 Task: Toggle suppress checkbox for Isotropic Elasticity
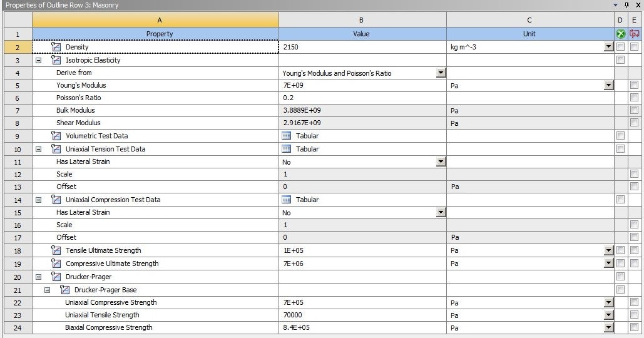tap(621, 60)
